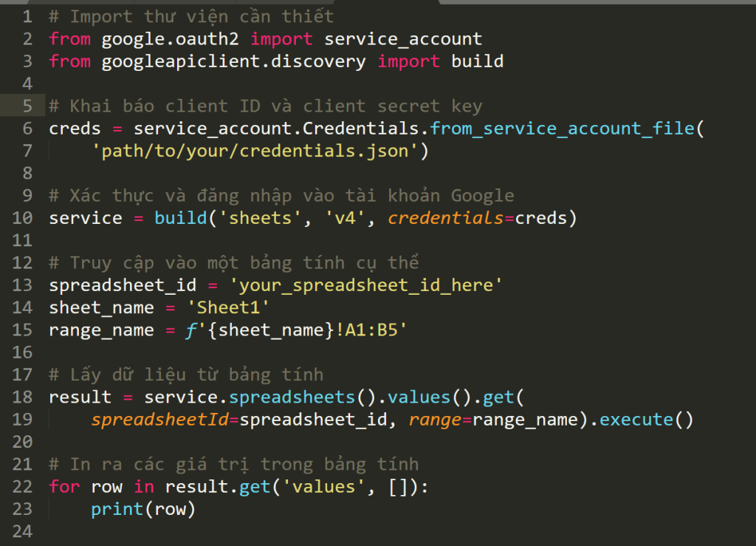Click line number 1 in the gutter

tap(27, 16)
